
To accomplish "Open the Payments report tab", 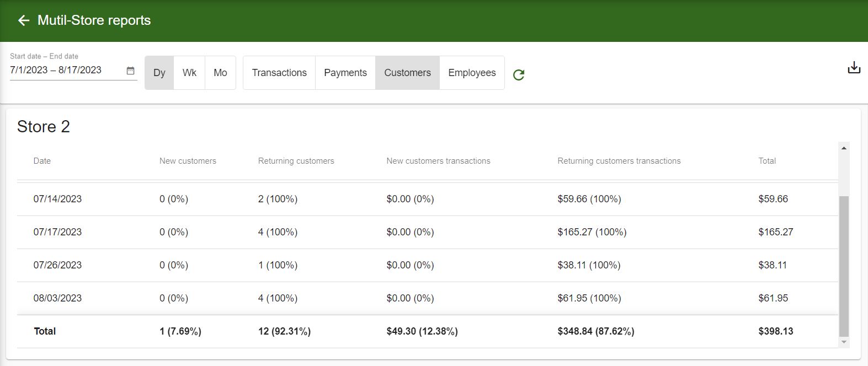I will [345, 73].
